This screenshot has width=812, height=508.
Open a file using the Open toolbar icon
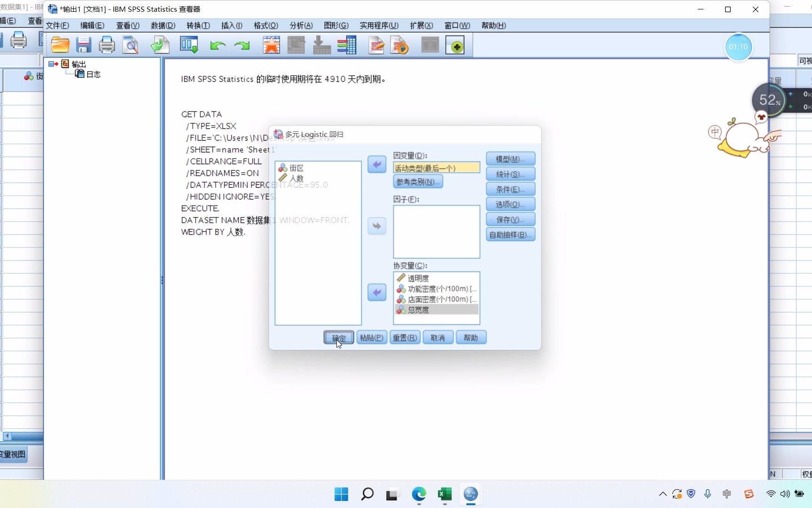click(60, 45)
